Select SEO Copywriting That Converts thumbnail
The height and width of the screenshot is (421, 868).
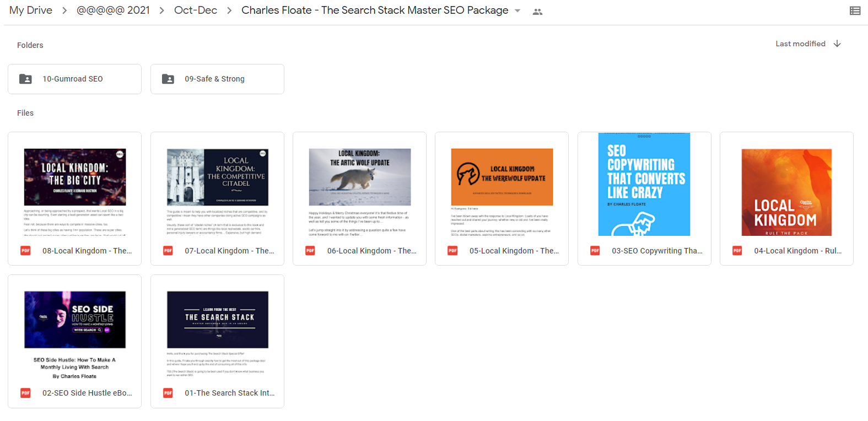(x=644, y=185)
